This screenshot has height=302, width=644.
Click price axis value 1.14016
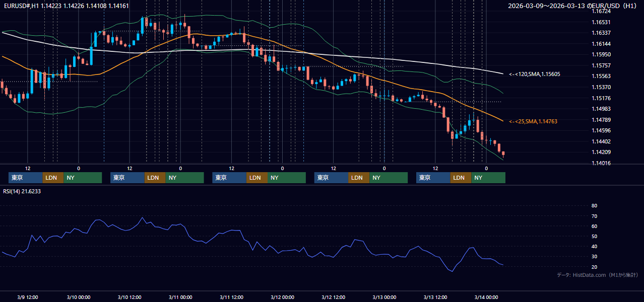(601, 163)
